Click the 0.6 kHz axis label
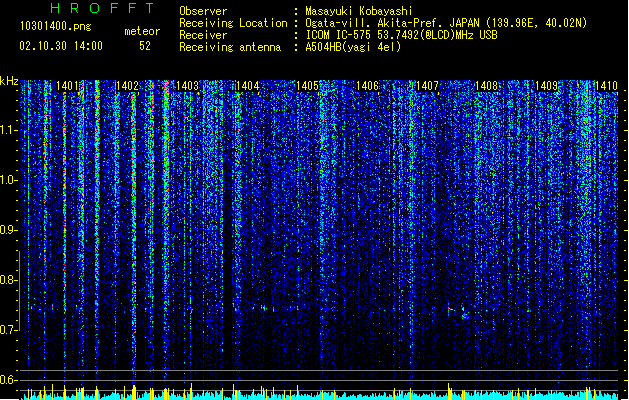This screenshot has height=400, width=629. click(x=9, y=380)
